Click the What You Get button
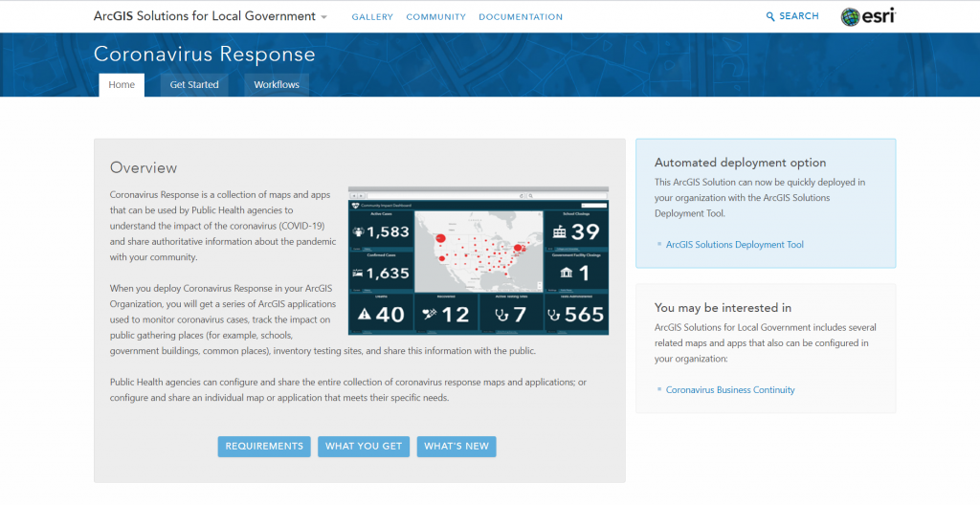Viewport: 980px width, 505px height. coord(364,447)
